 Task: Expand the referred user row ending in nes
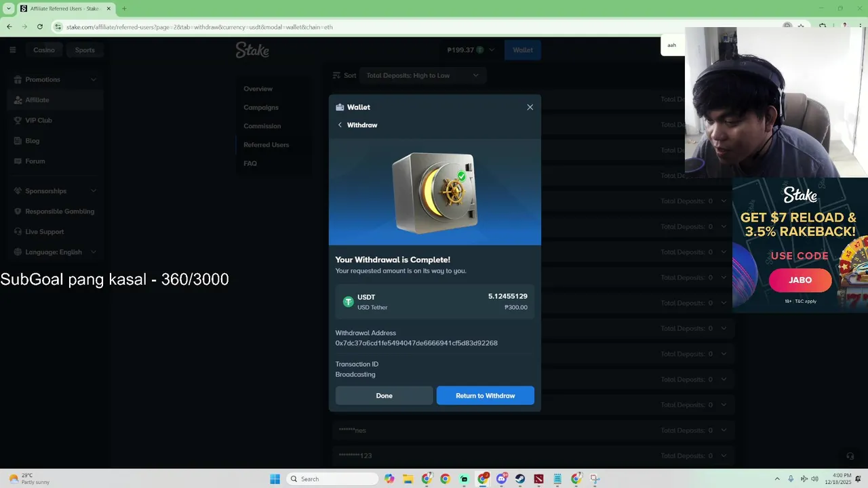(534, 430)
